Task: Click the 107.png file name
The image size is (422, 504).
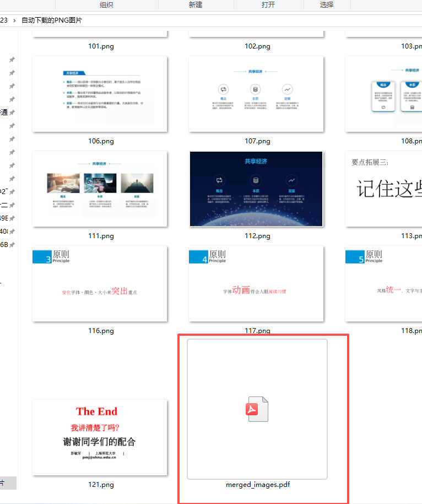Action: [257, 141]
